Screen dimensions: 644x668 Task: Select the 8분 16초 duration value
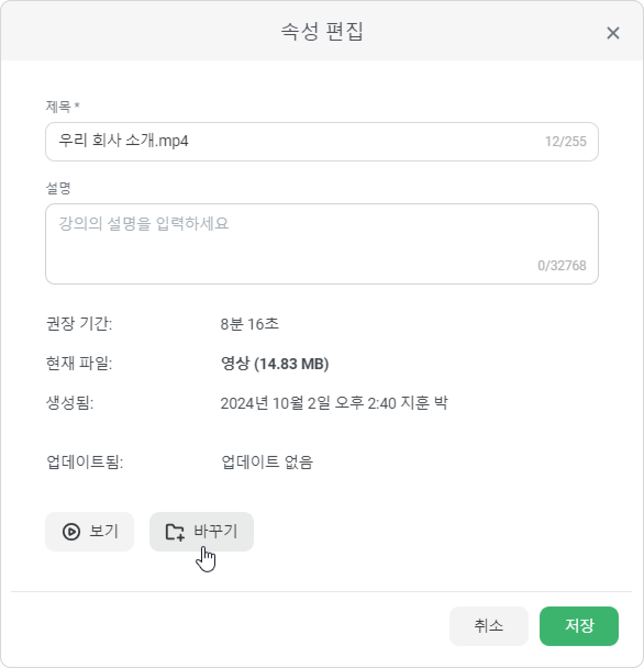(249, 324)
